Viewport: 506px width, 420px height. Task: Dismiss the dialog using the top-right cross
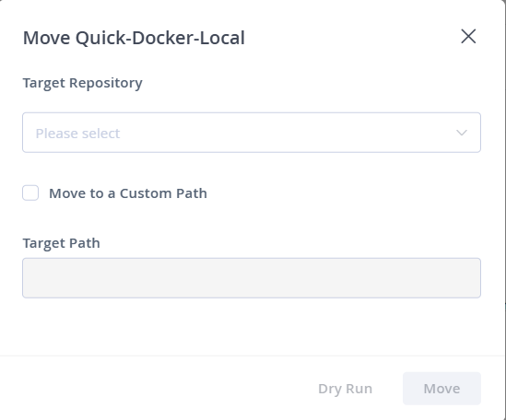(468, 36)
